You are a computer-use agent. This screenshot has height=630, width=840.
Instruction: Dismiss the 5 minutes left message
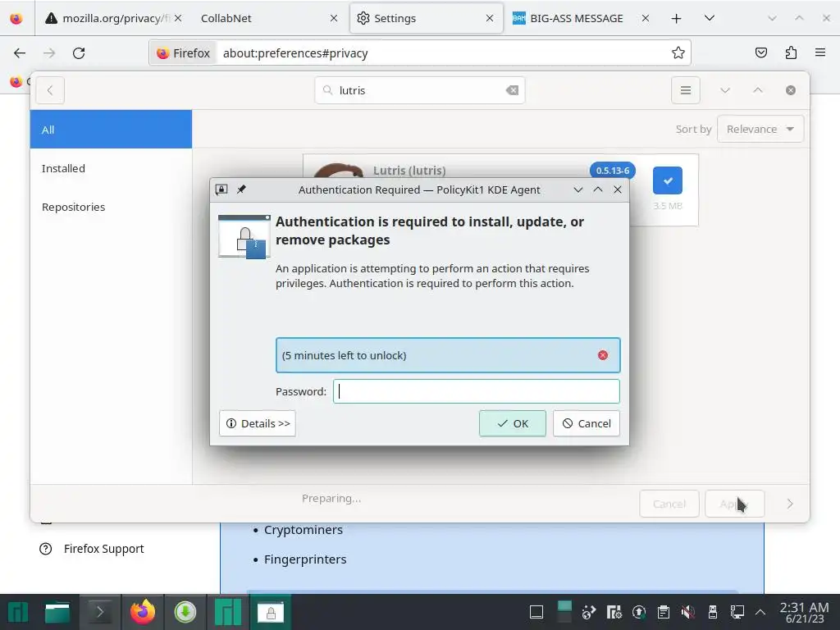[x=603, y=355]
